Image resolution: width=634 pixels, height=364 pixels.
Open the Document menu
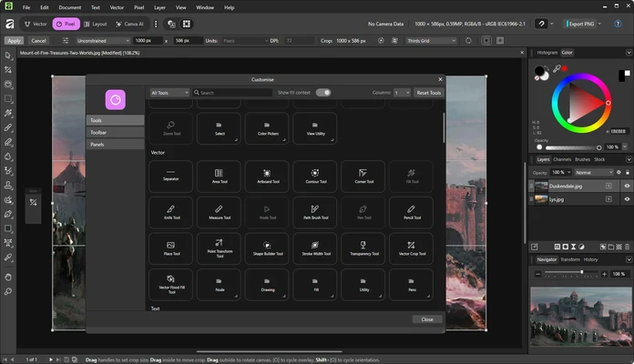(70, 7)
